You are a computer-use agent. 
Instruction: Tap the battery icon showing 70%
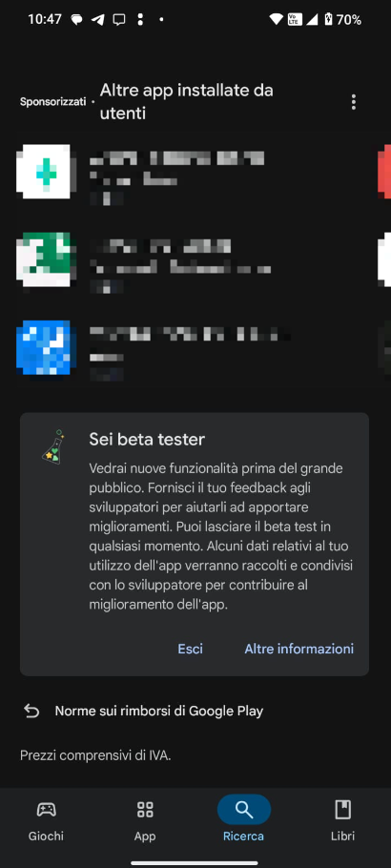(x=328, y=20)
